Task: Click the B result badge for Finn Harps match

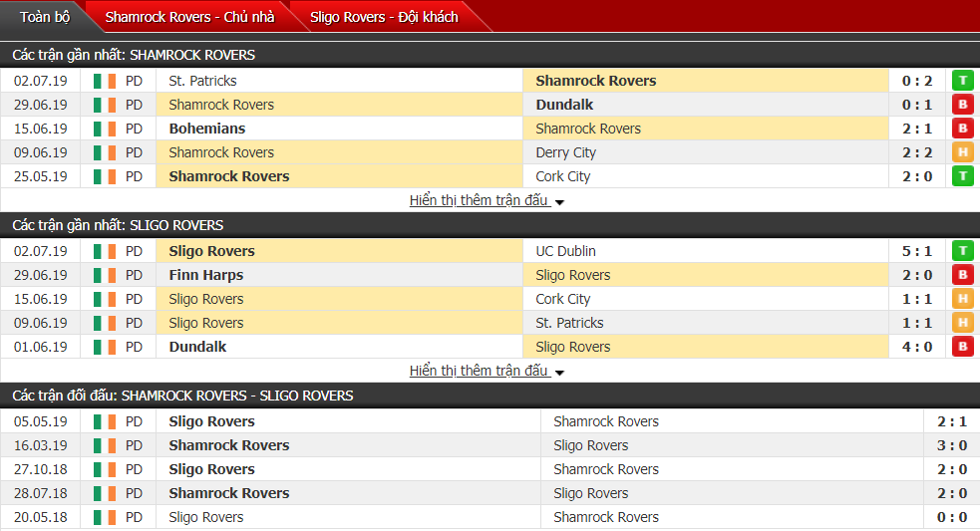Action: (x=962, y=274)
